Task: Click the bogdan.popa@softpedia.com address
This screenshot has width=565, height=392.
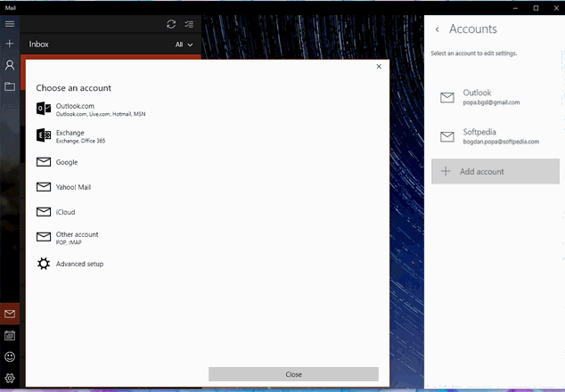Action: point(501,142)
